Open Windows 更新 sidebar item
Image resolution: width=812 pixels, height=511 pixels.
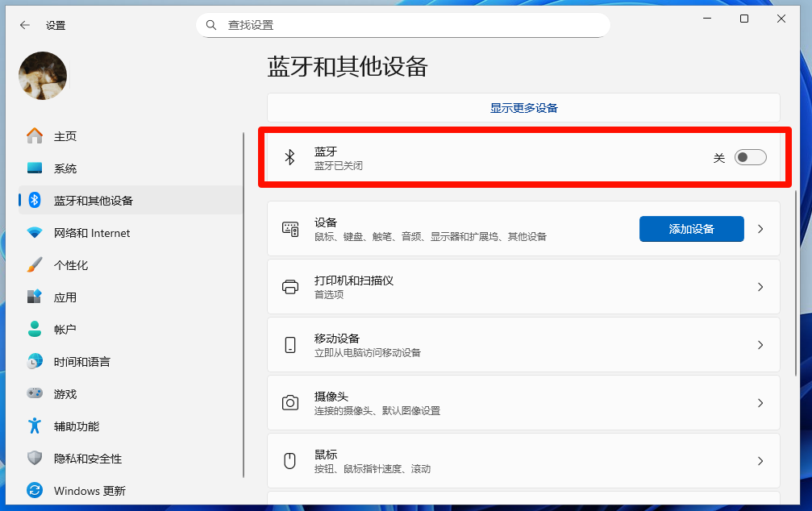pos(131,490)
